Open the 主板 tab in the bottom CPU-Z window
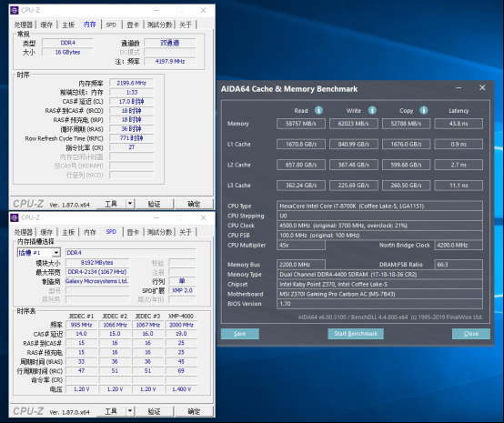504x423 pixels. pos(68,232)
